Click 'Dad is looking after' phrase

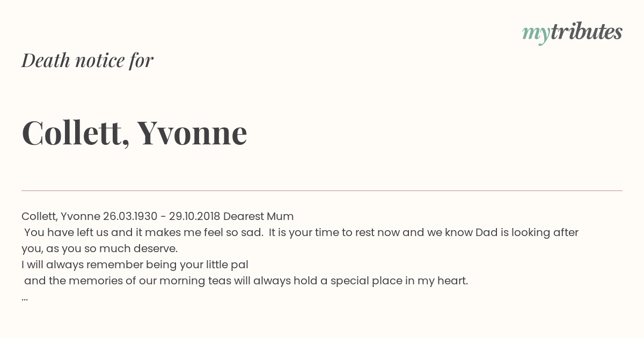click(527, 232)
